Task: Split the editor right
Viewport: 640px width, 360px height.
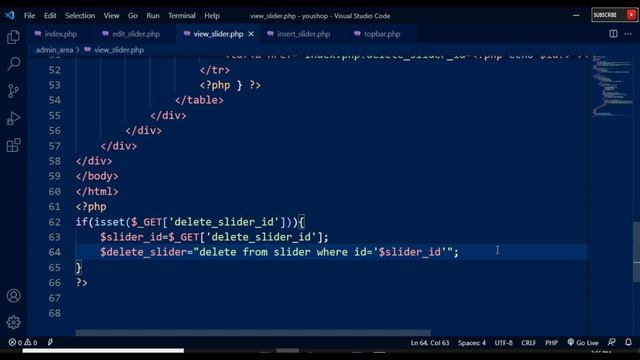Action: [x=613, y=34]
